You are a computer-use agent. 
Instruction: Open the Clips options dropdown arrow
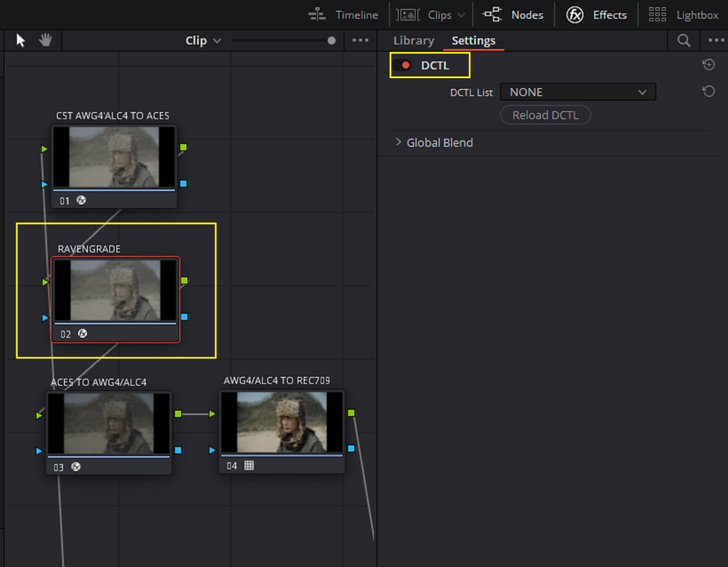(x=461, y=15)
